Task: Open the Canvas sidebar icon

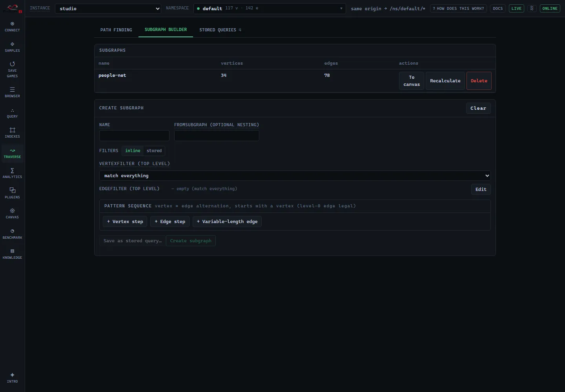Action: (x=12, y=214)
